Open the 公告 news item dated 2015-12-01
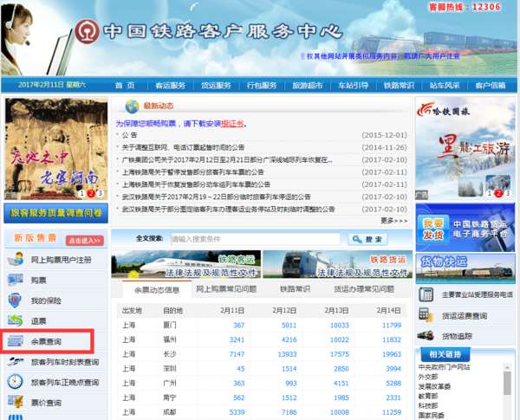The height and width of the screenshot is (420, 520). tap(129, 135)
